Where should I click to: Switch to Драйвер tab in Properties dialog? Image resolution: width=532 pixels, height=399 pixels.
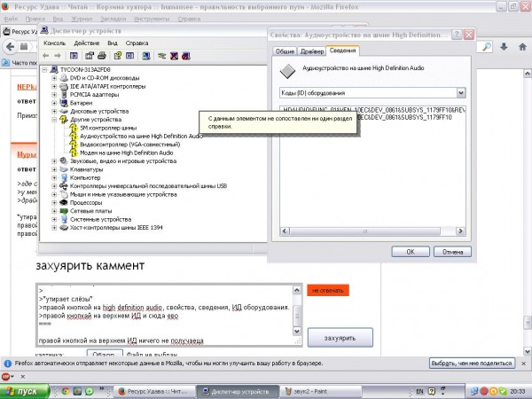point(312,51)
